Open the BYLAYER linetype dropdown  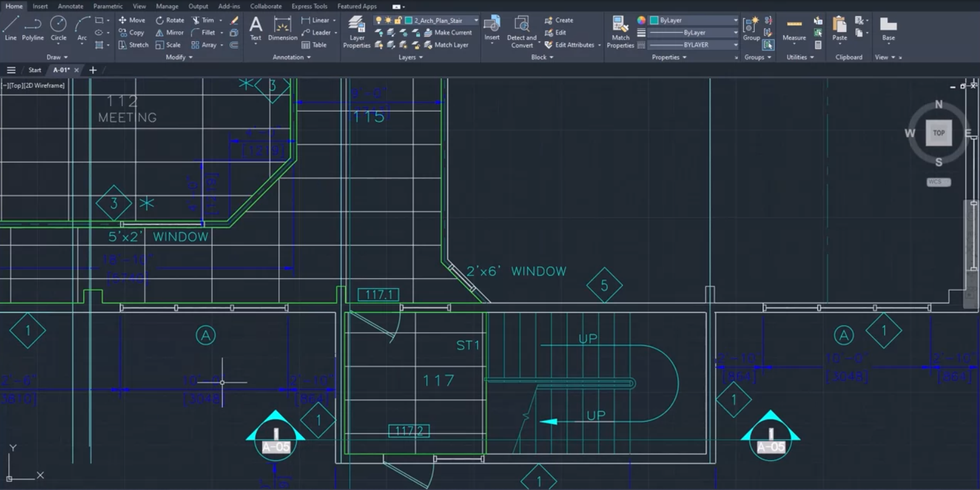click(x=735, y=45)
